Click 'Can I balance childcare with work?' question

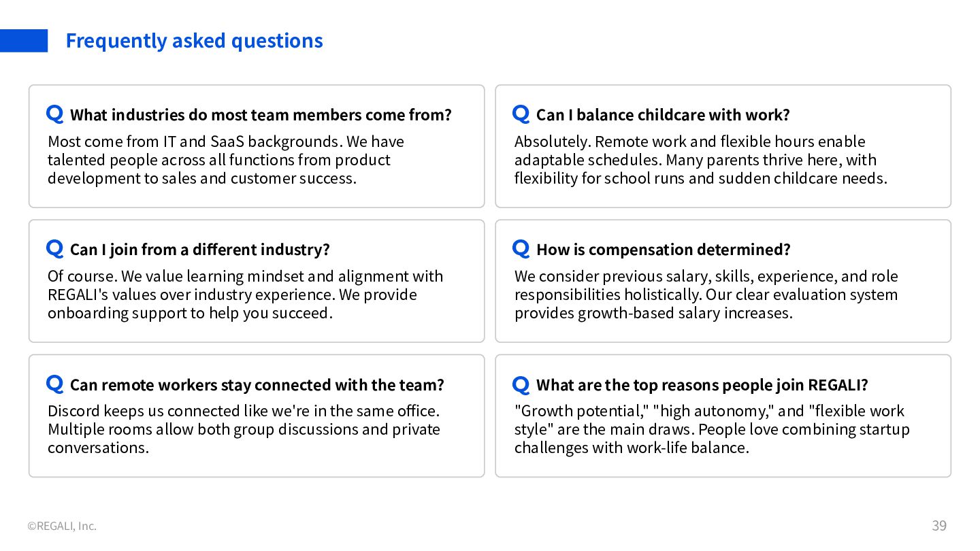point(663,115)
